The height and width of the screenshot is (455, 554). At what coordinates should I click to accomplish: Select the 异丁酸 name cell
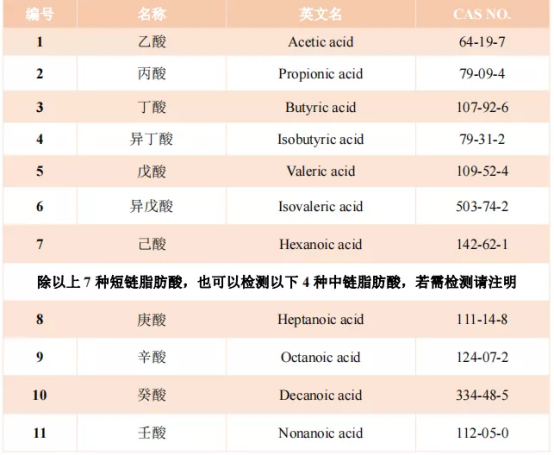pos(152,139)
